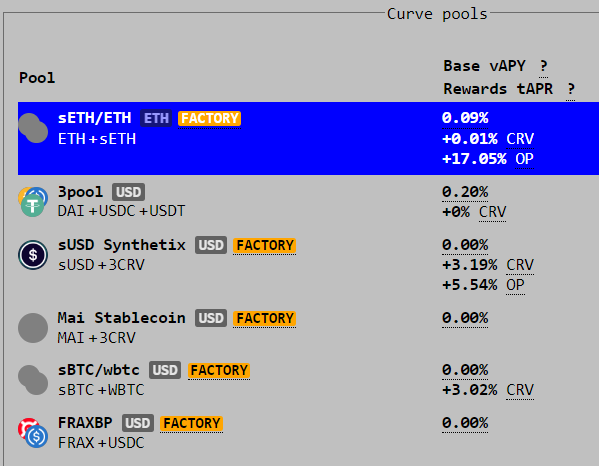Click the MAI+3CRV composition text
Screen dimensions: 599x466
pyautogui.click(x=97, y=338)
